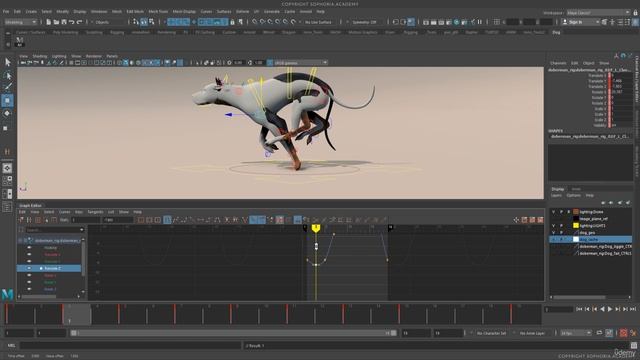Click dog_cache layer white color swatch
640x360 pixels.
(x=576, y=239)
